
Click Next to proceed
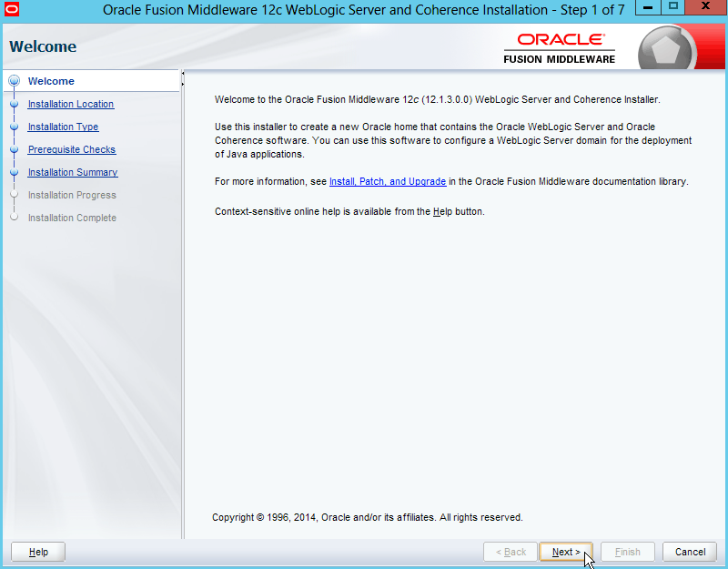[x=565, y=552]
